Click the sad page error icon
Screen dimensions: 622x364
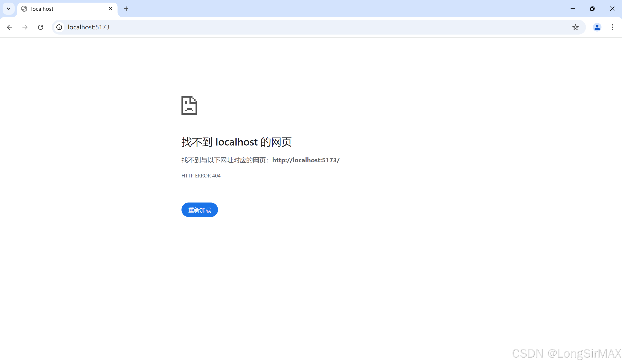(189, 105)
